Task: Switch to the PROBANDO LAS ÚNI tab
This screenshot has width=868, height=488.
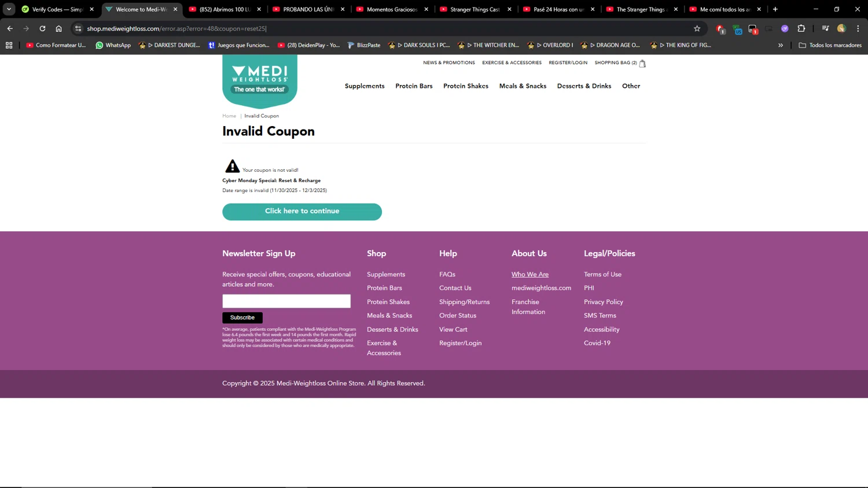Action: [x=308, y=9]
